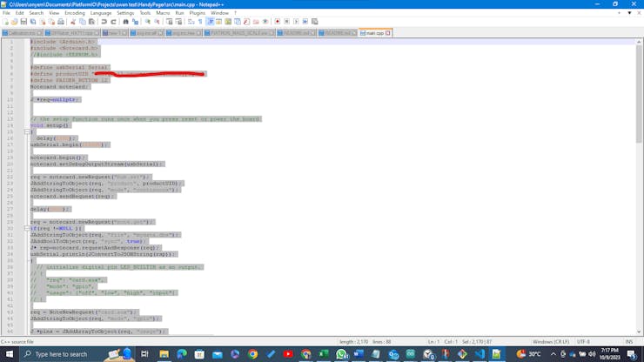Viewport: 644px width, 362px height.
Task: Switch to the new 1 tab
Action: [x=114, y=33]
